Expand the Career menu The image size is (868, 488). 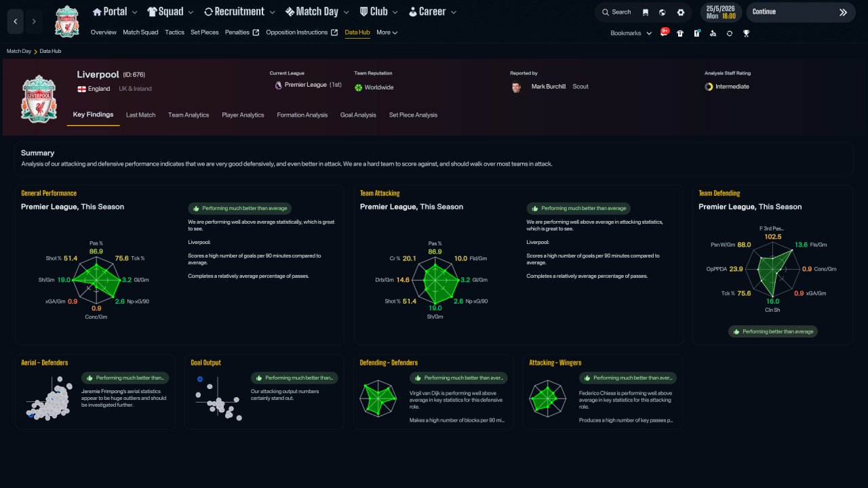[433, 12]
